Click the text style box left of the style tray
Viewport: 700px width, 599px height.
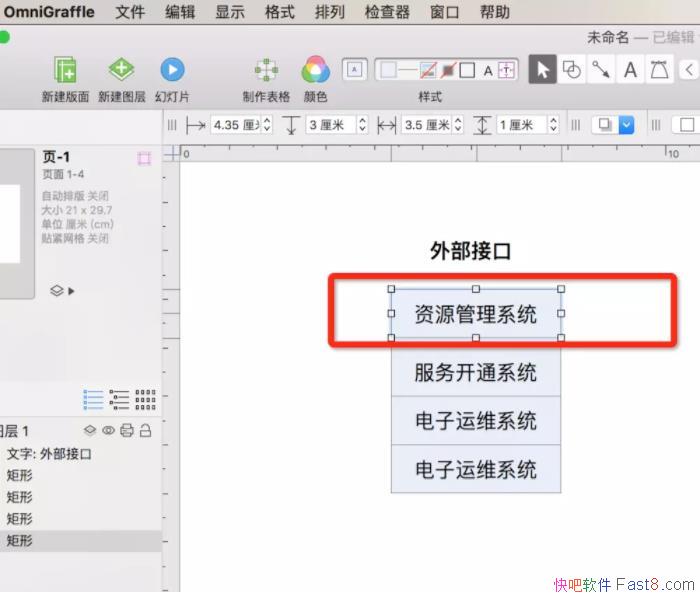(x=354, y=70)
